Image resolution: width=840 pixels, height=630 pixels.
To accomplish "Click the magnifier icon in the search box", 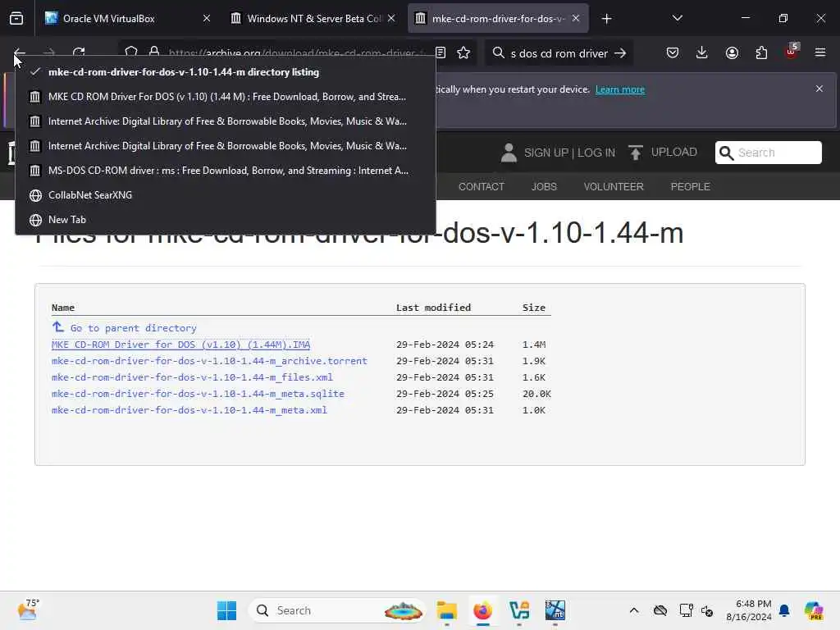I will click(498, 52).
